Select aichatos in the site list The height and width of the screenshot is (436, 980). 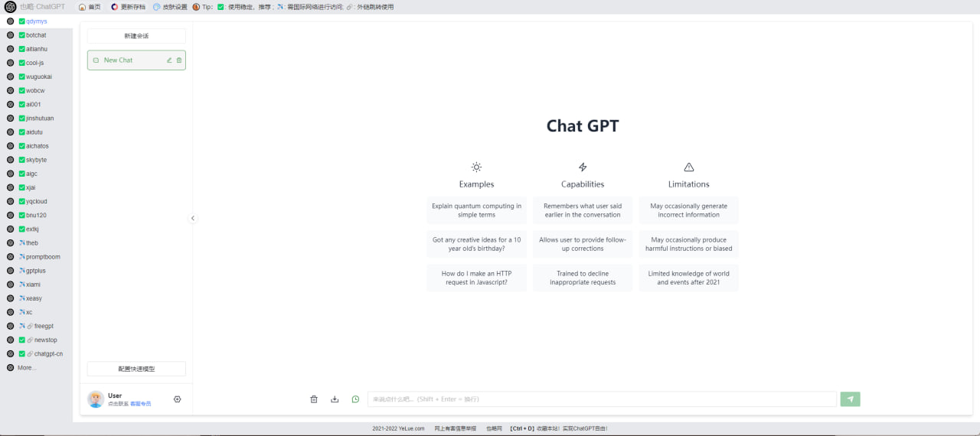click(36, 146)
